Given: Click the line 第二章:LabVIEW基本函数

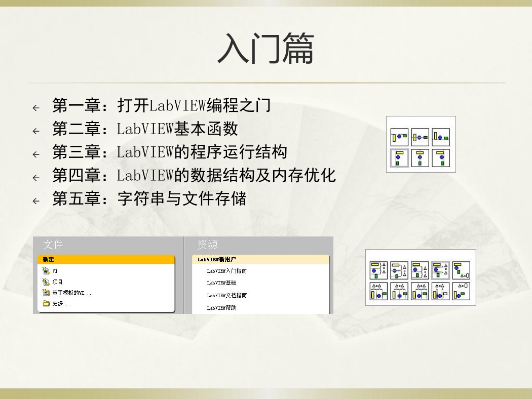Looking at the screenshot, I should (x=145, y=129).
